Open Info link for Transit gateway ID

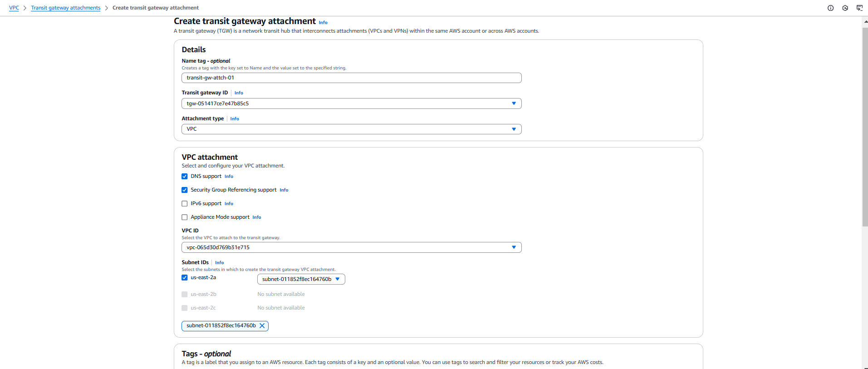(x=239, y=93)
